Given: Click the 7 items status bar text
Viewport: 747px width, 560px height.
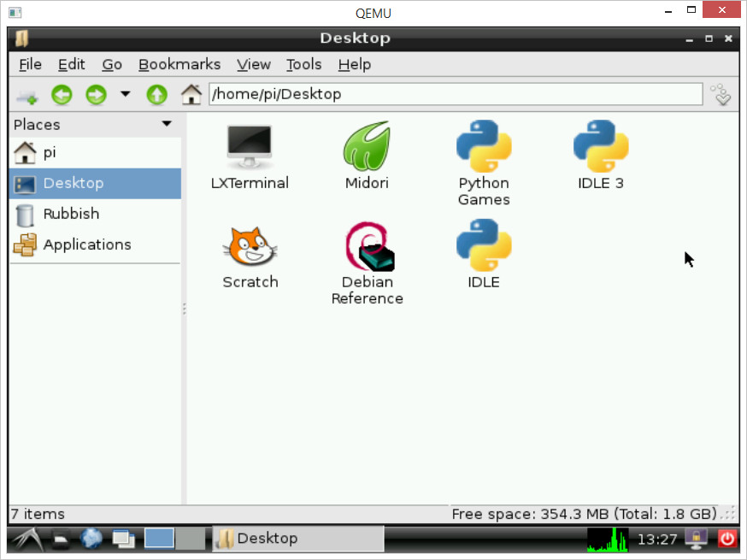Looking at the screenshot, I should [38, 514].
